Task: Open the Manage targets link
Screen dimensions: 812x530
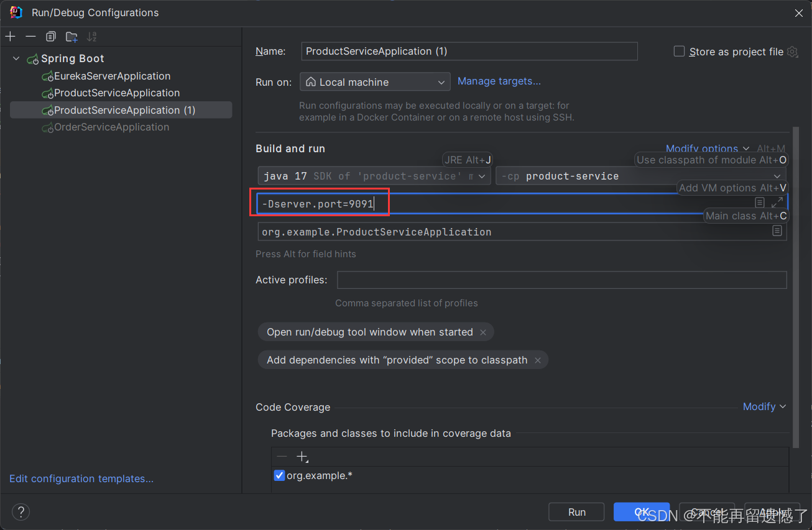Action: coord(499,81)
